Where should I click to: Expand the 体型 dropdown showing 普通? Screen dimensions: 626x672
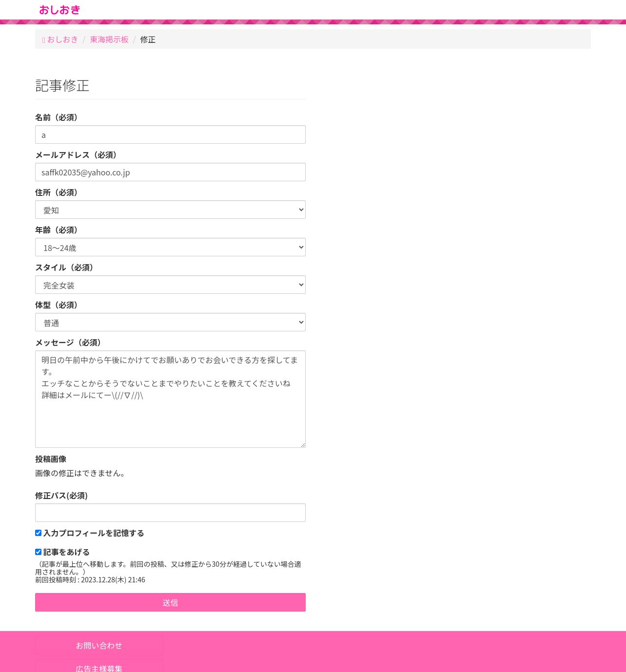(x=170, y=322)
